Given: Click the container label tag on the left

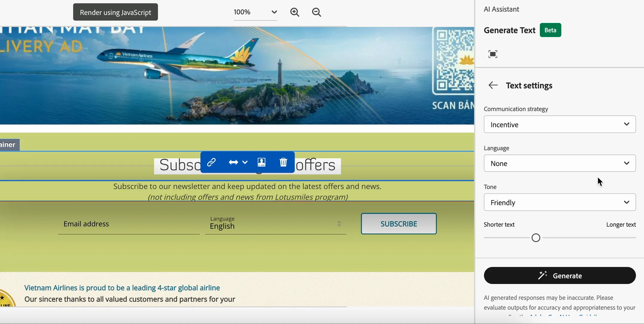Looking at the screenshot, I should click(10, 145).
